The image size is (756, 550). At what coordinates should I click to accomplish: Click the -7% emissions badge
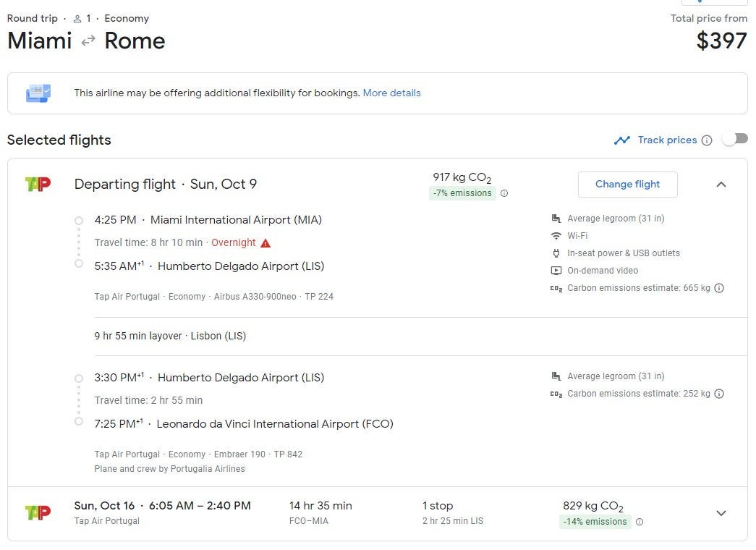click(462, 193)
